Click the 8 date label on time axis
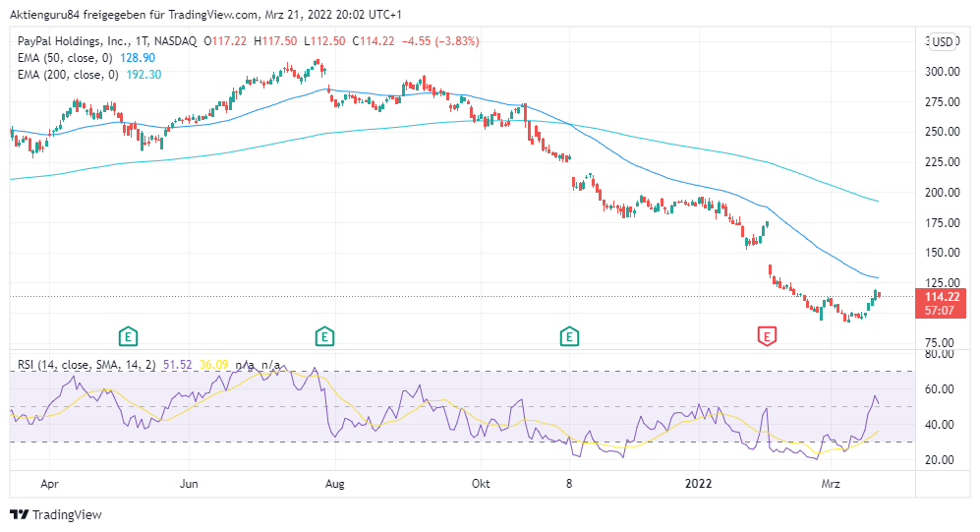980x532 pixels. pos(569,484)
